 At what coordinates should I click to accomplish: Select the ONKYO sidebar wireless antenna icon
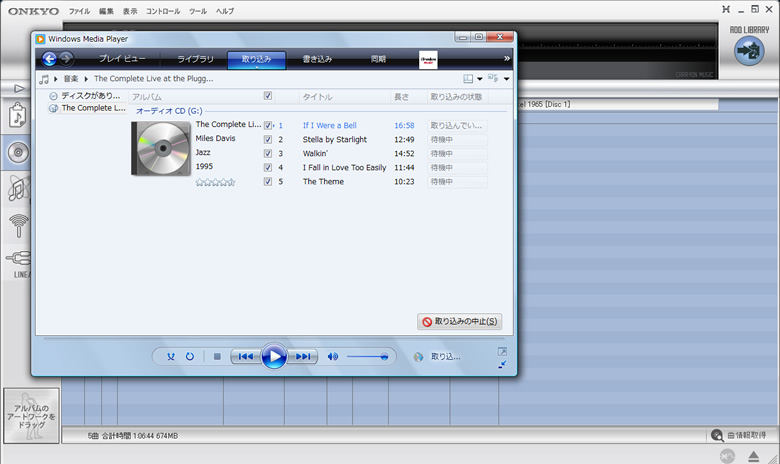19,225
